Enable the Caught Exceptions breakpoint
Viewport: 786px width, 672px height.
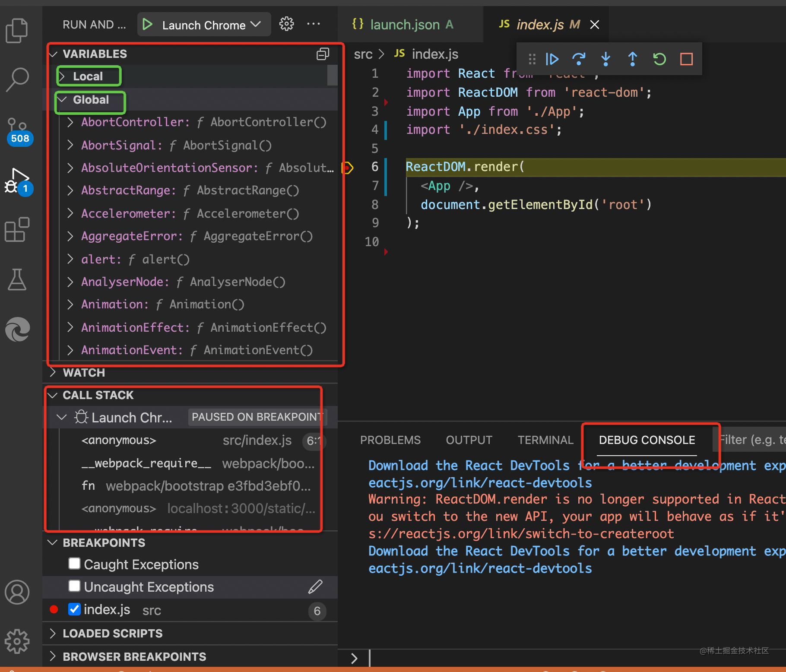coord(74,563)
